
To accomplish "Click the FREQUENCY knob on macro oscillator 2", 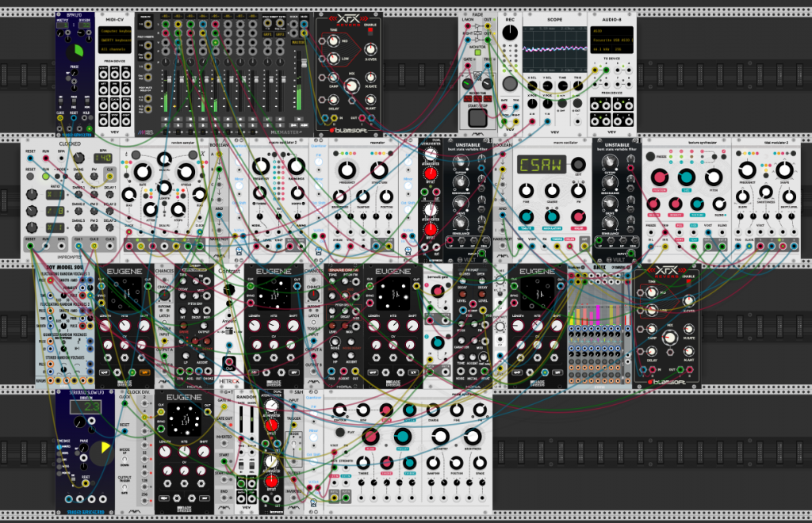I will [260, 166].
